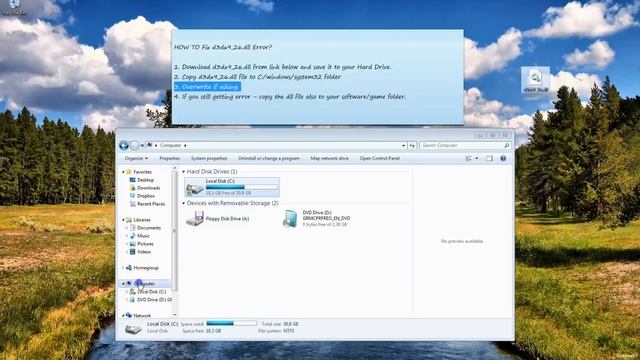Click Properties in the toolbar
Image resolution: width=640 pixels, height=360 pixels.
point(169,158)
